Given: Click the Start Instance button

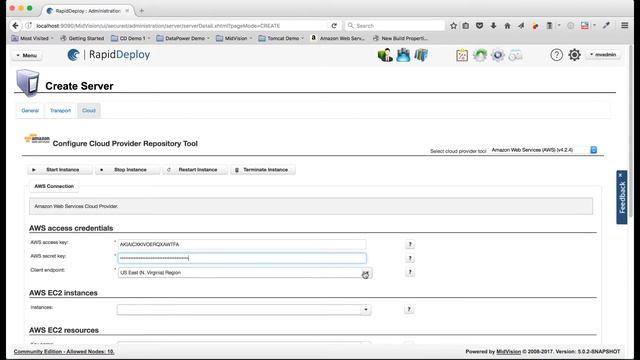Looking at the screenshot, I should 60,170.
